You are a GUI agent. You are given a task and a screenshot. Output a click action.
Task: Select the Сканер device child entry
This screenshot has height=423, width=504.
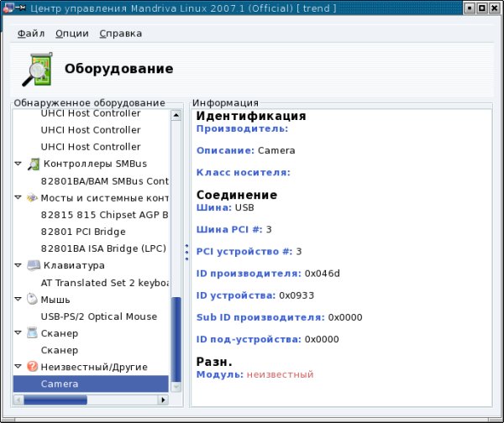[60, 350]
